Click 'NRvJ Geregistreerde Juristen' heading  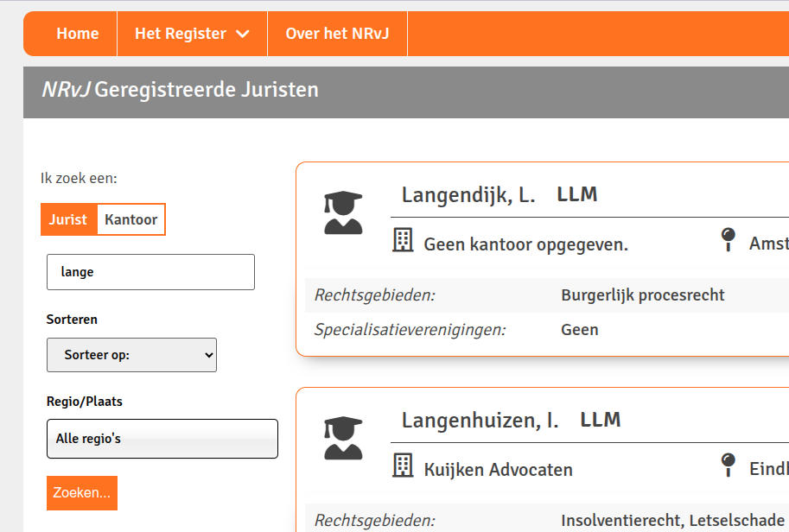tap(180, 90)
